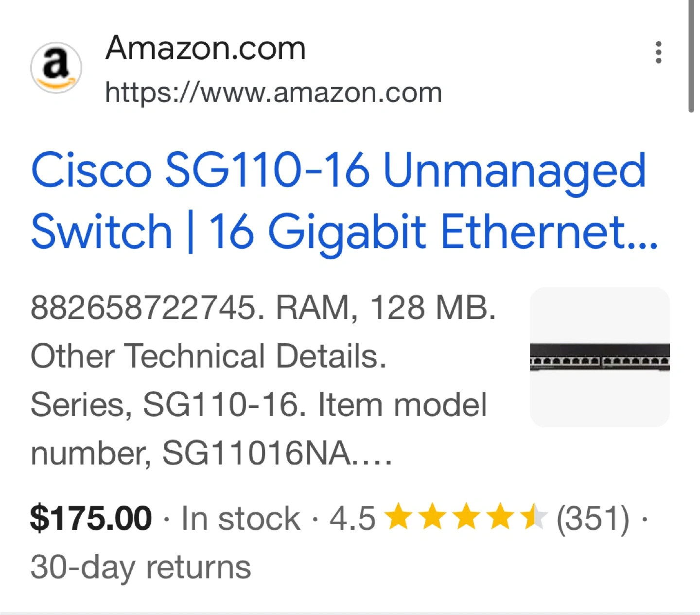Viewport: 700px width, 615px height.
Task: Click the '30-day returns' text
Action: (140, 567)
